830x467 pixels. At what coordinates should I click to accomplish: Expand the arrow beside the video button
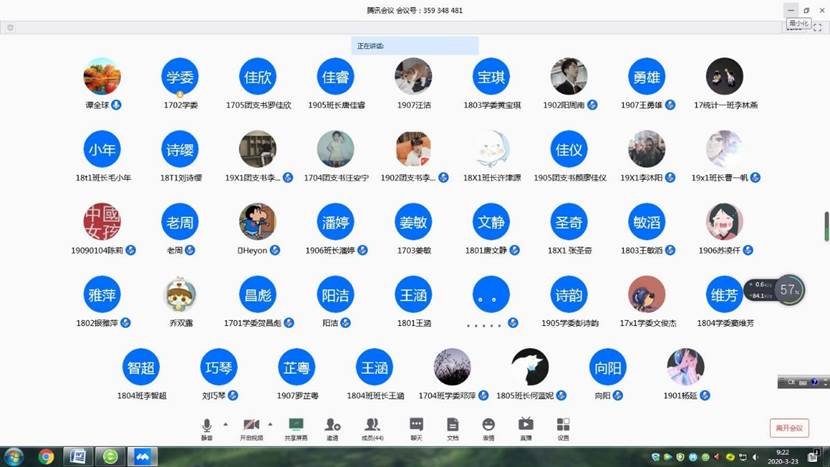[271, 424]
